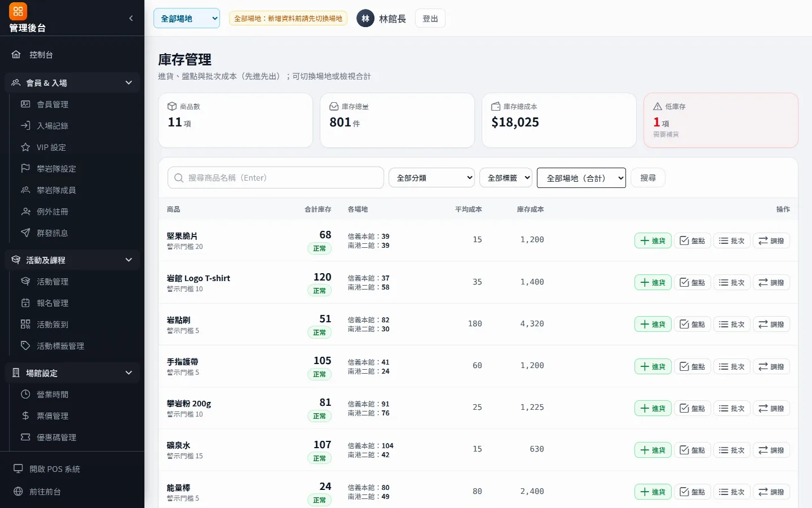Click the 商品數 summary card
The width and height of the screenshot is (812, 508).
tap(236, 120)
